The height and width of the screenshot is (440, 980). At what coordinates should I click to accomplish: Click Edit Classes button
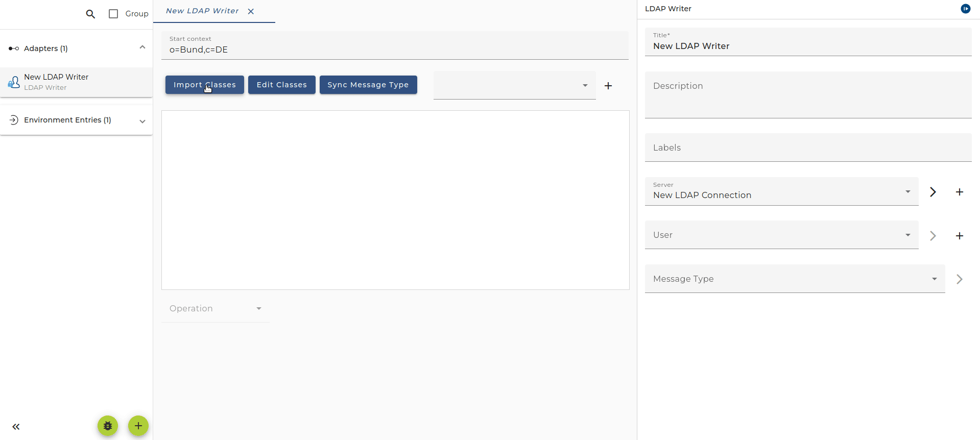[x=282, y=85]
